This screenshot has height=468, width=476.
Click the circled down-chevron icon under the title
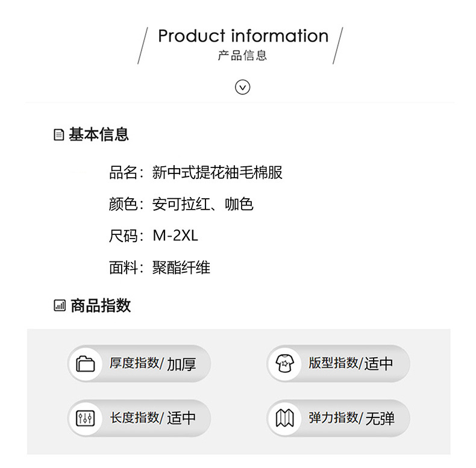pyautogui.click(x=242, y=87)
